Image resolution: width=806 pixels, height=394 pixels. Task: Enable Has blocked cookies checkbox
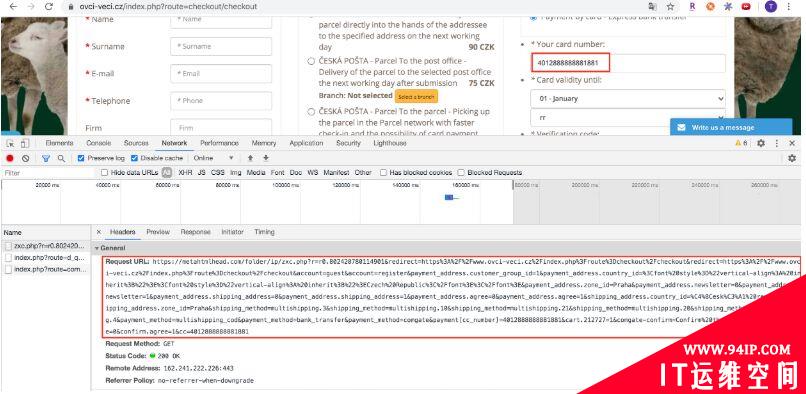pos(383,173)
